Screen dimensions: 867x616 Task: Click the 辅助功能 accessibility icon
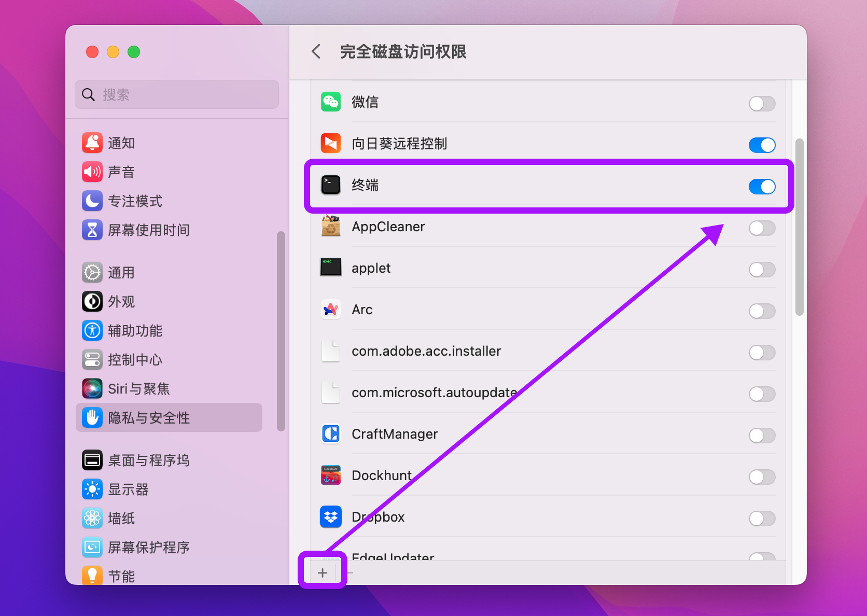92,331
